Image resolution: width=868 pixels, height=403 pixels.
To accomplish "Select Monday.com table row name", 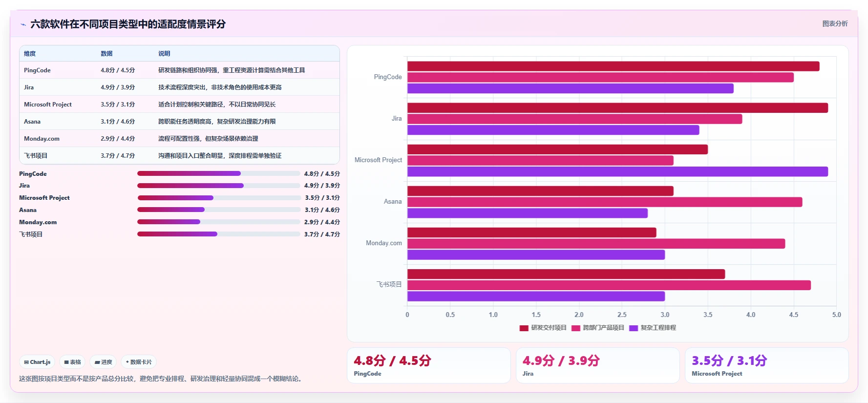I will pos(42,139).
